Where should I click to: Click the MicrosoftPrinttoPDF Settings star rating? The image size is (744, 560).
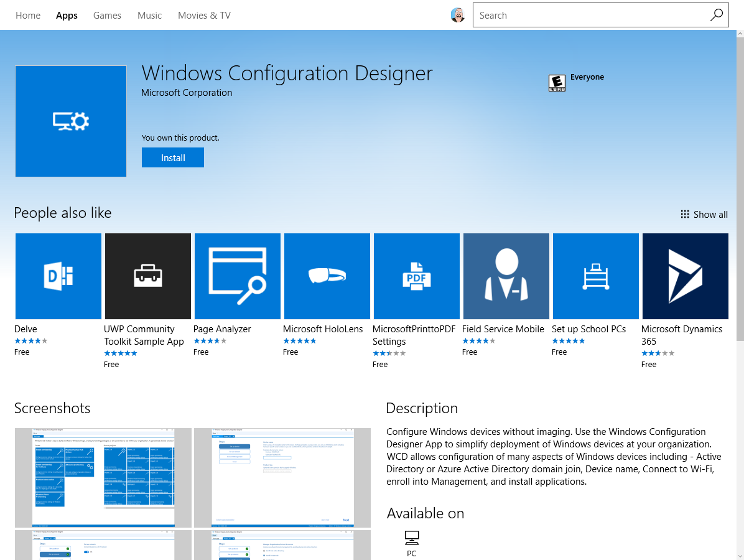coord(389,353)
